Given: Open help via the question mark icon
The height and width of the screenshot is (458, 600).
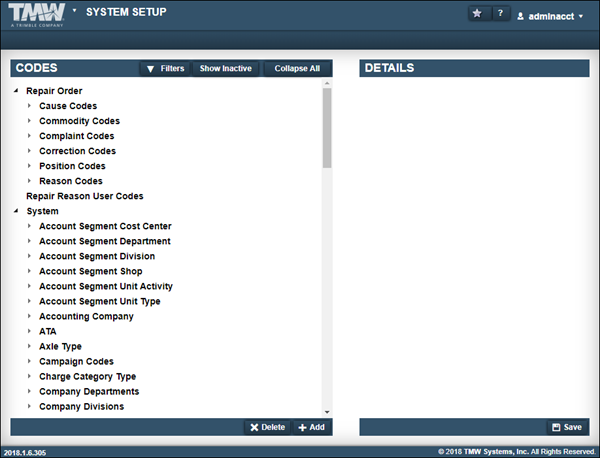Looking at the screenshot, I should coord(500,14).
